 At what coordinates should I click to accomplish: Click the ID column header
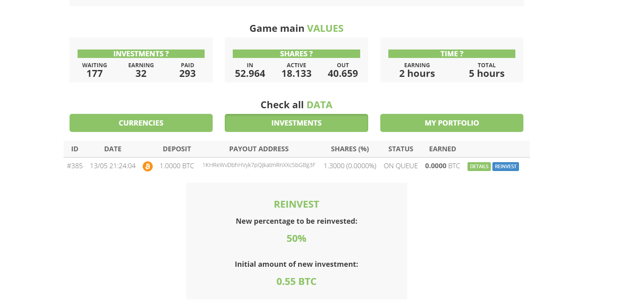point(75,149)
